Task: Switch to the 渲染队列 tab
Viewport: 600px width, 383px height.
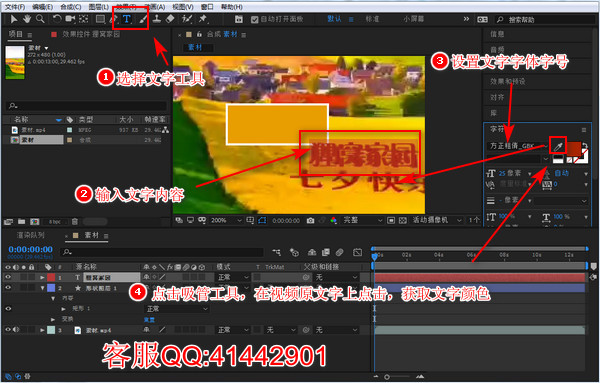Action: (x=31, y=235)
